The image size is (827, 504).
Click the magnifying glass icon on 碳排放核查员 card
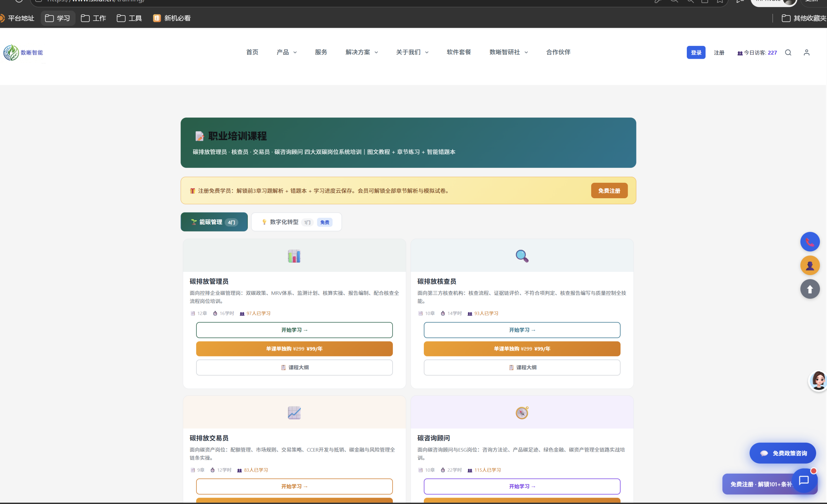(x=522, y=256)
